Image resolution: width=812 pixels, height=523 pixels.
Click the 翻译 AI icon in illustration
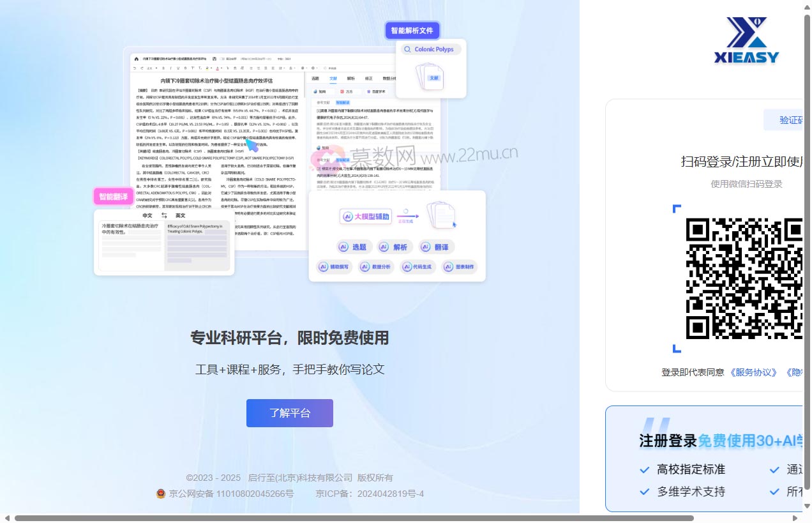pyautogui.click(x=426, y=247)
